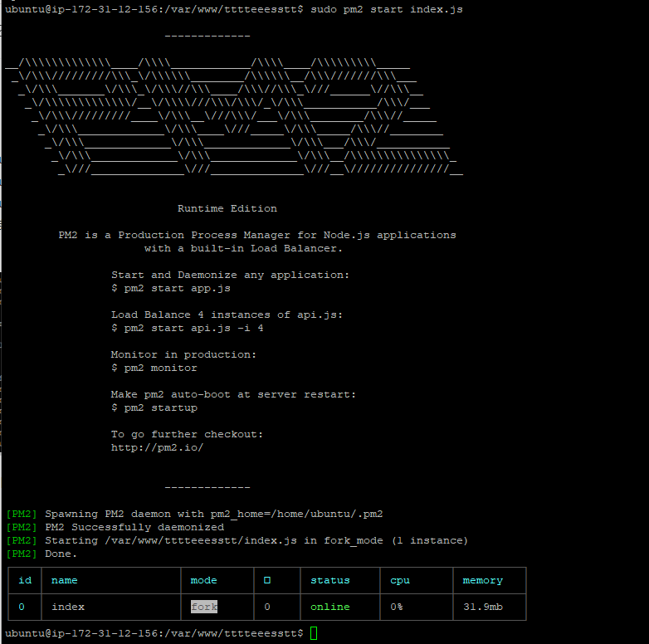Click 'Make pm2 auto-boot at server restart:' text
The height and width of the screenshot is (644, 649).
(x=233, y=394)
